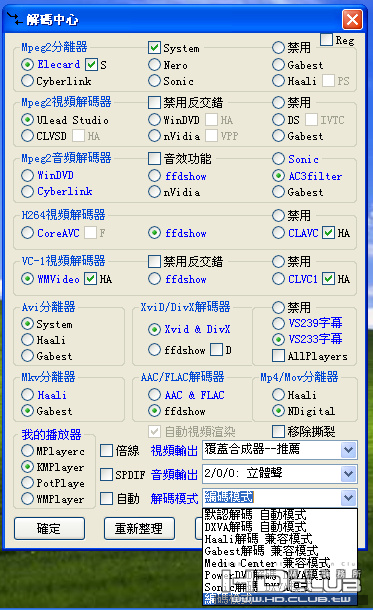373x610 pixels.
Task: Select VS233字幕 subtitle option
Action: coord(278,339)
